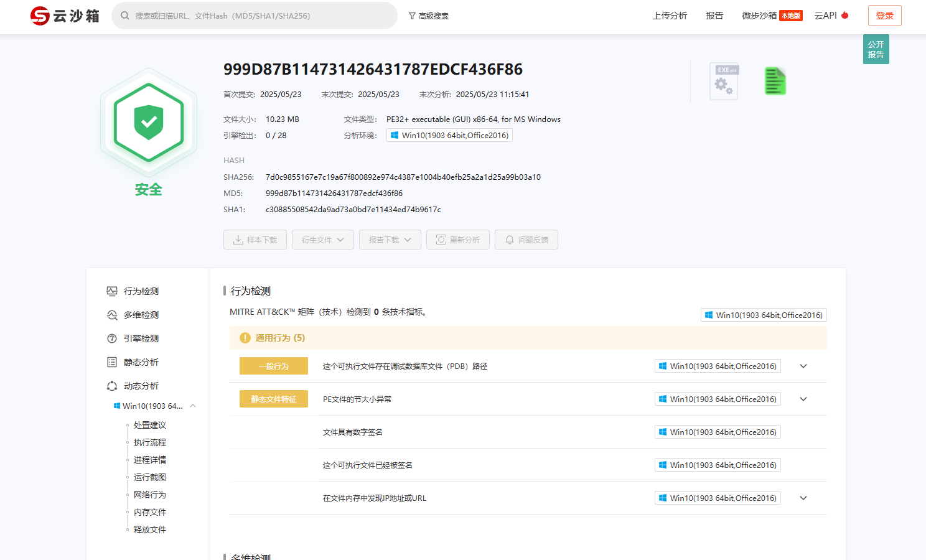This screenshot has height=560, width=926.
Task: Click the SHA256 hash value
Action: pyautogui.click(x=403, y=177)
